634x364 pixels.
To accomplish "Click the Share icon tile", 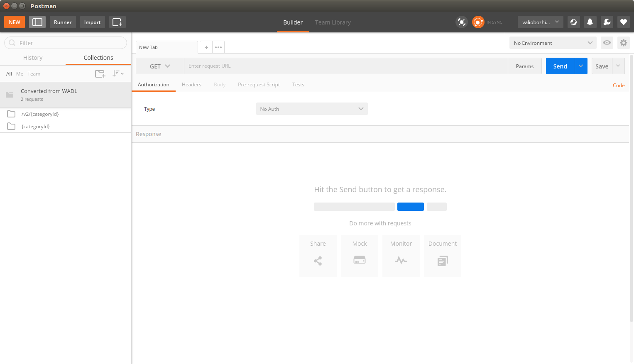I will pos(318,256).
